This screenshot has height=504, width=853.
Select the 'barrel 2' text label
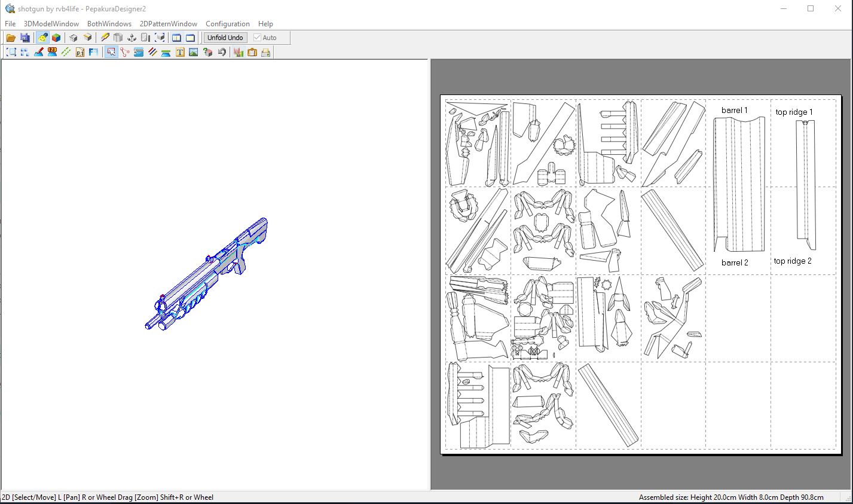tap(735, 262)
